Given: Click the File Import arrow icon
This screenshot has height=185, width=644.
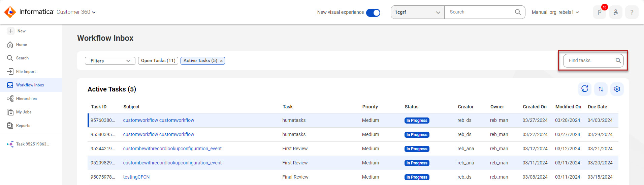Looking at the screenshot, I should pos(10,72).
